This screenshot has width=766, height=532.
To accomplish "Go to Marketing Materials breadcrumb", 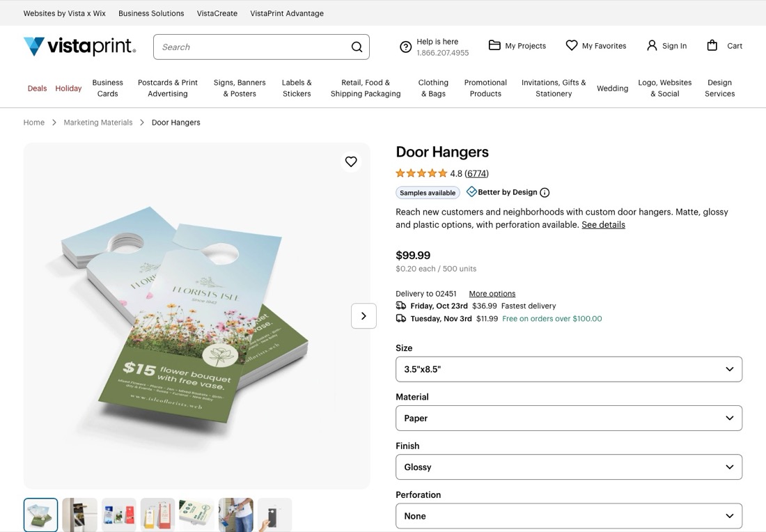I will tap(98, 122).
